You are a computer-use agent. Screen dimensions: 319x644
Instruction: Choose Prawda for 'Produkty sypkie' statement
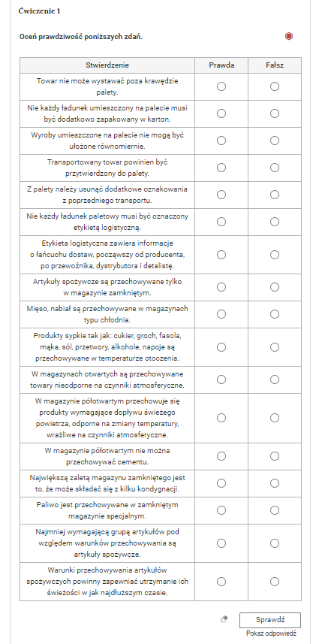221,347
